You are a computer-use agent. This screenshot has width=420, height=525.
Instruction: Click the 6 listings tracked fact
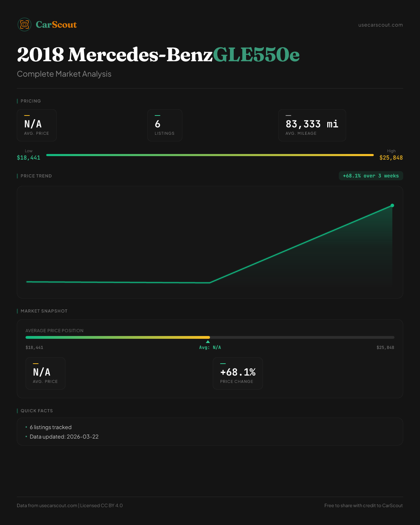(51, 427)
